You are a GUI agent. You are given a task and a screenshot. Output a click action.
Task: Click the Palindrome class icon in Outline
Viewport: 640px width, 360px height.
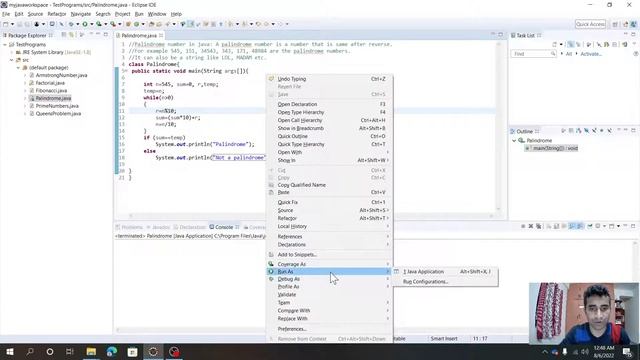[522, 140]
